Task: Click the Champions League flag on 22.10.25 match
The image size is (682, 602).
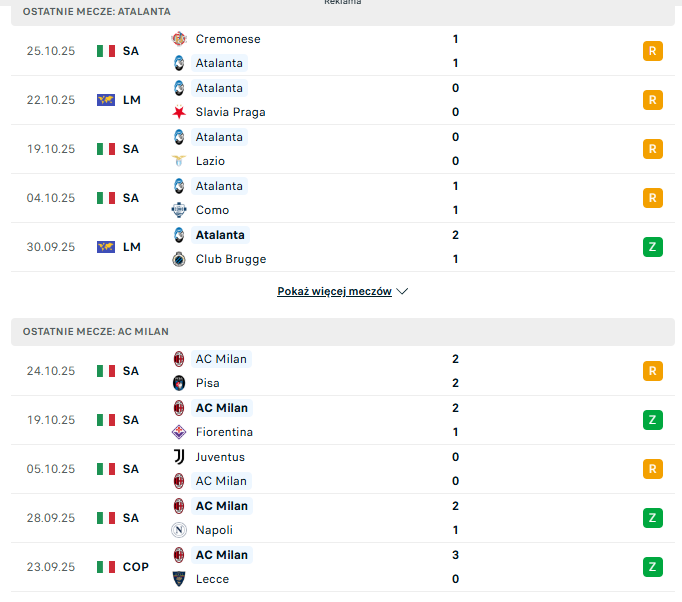Action: 106,100
